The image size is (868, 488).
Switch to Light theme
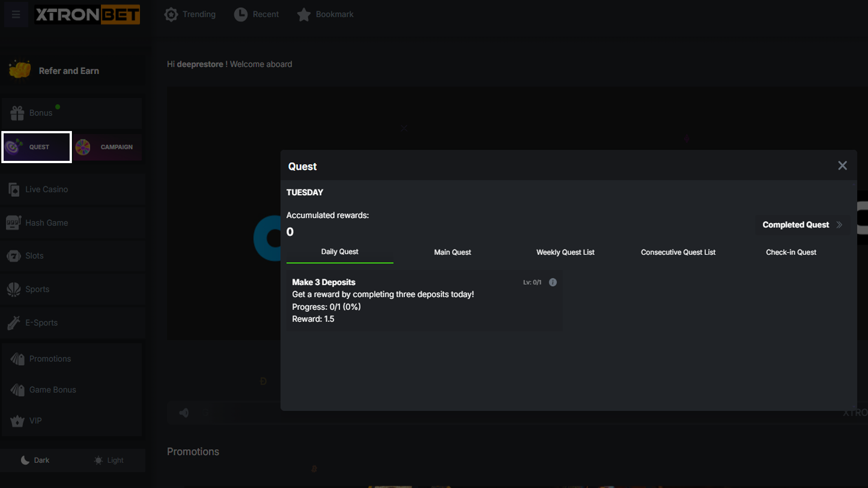[109, 460]
